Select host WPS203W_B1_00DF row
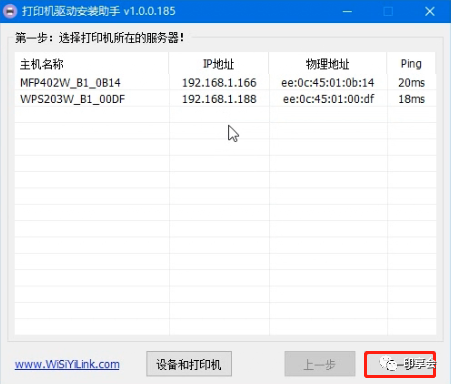 point(225,99)
